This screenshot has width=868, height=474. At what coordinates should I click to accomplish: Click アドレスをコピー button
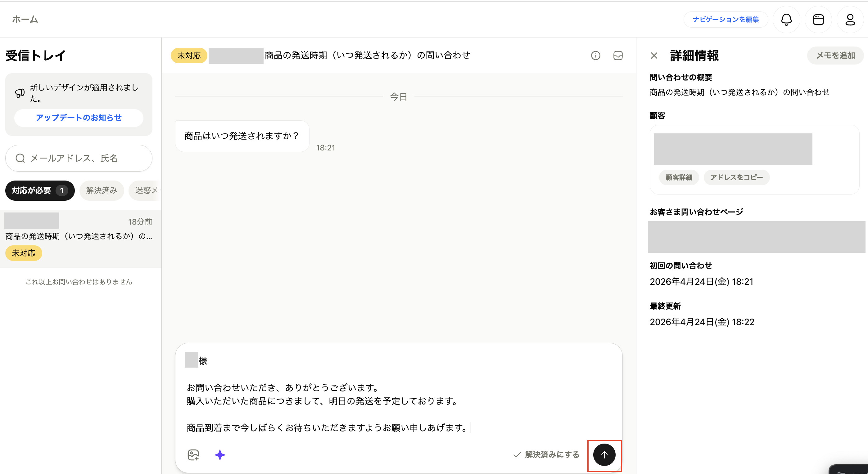(736, 177)
